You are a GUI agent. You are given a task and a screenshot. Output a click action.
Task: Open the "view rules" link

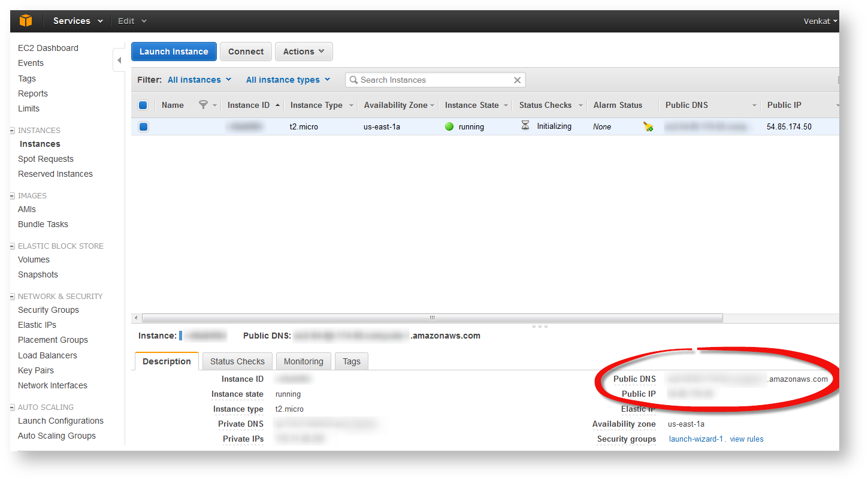[x=746, y=439]
